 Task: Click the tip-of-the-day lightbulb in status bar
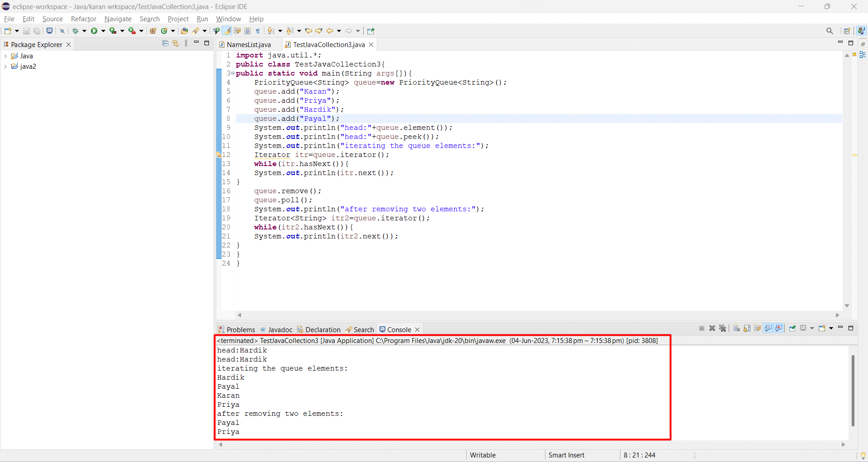tap(863, 455)
